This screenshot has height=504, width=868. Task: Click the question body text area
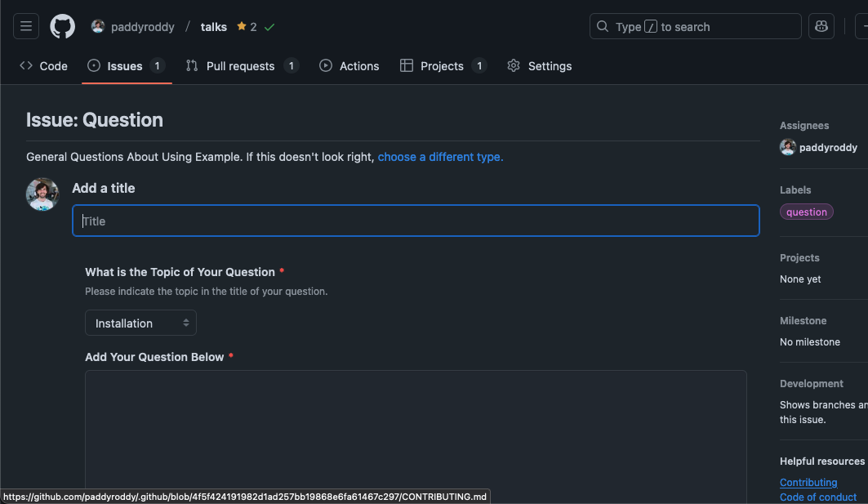coord(416,433)
